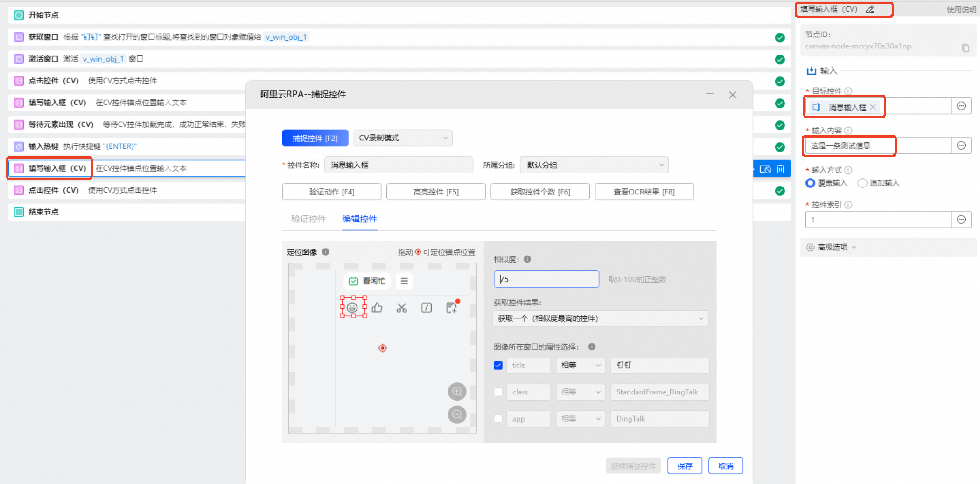Minimize the 捕捉控件 dialog

click(710, 94)
